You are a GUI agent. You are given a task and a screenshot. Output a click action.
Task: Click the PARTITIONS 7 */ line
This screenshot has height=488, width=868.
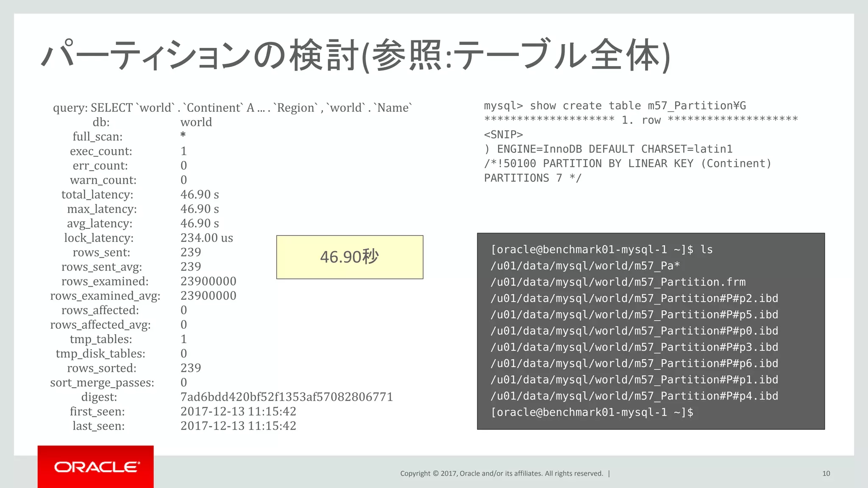pos(533,178)
